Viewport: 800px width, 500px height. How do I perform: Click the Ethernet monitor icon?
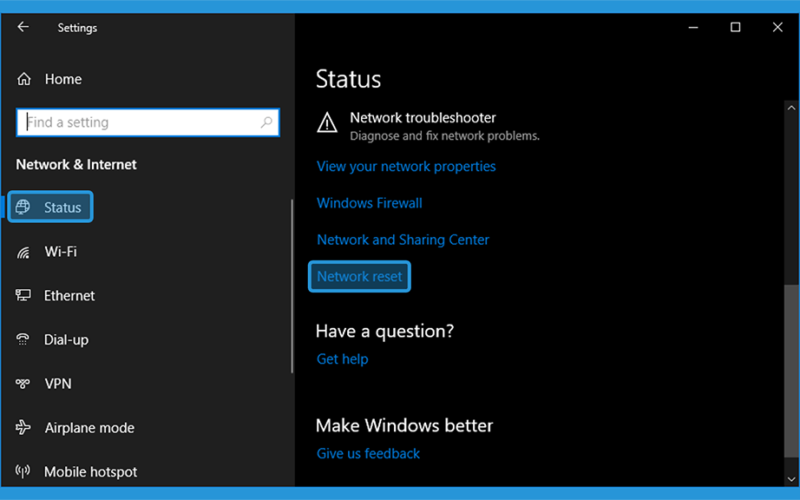click(x=23, y=295)
